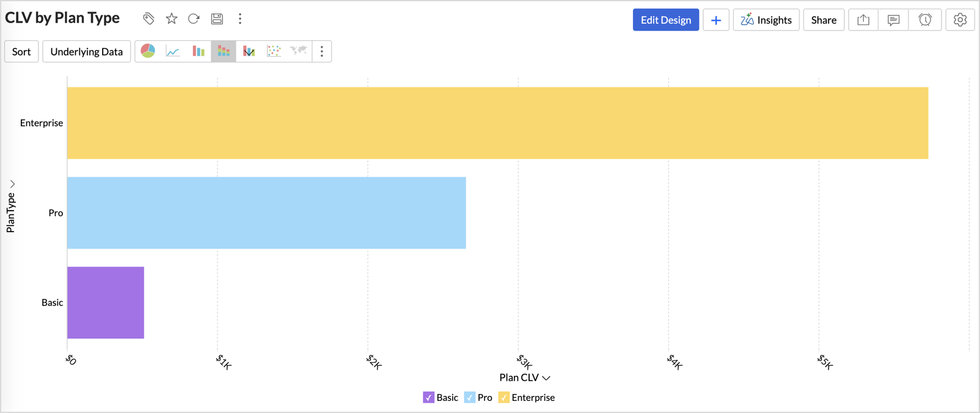The width and height of the screenshot is (980, 413).
Task: Switch to the map chart type
Action: click(299, 51)
